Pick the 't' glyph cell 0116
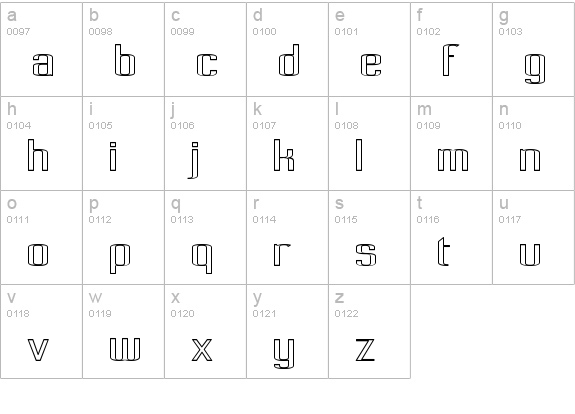The image size is (575, 414). [x=451, y=237]
